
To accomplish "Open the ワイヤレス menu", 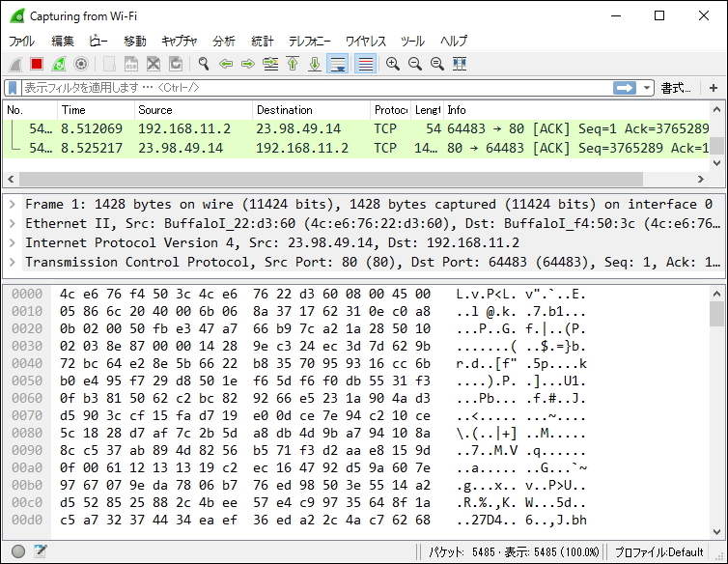I will [366, 42].
